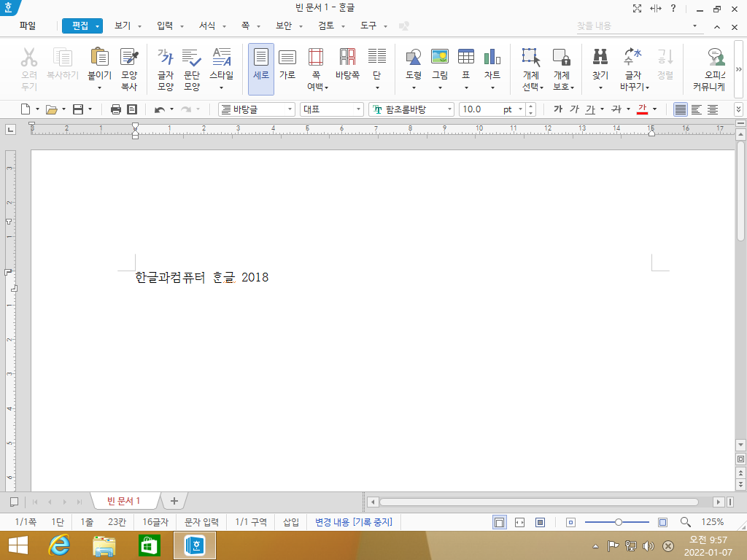747x560 pixels.
Task: Insert a Table (표) from ribbon
Action: [x=466, y=56]
